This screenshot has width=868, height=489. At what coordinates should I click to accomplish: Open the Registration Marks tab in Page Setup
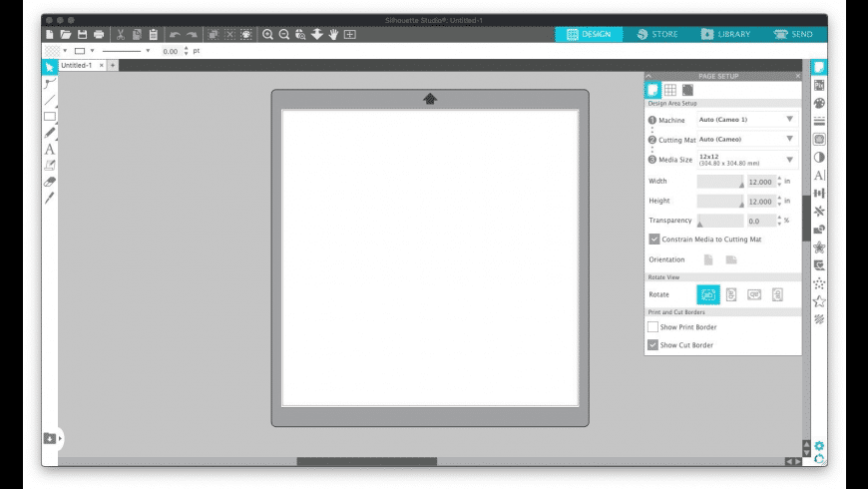(687, 90)
